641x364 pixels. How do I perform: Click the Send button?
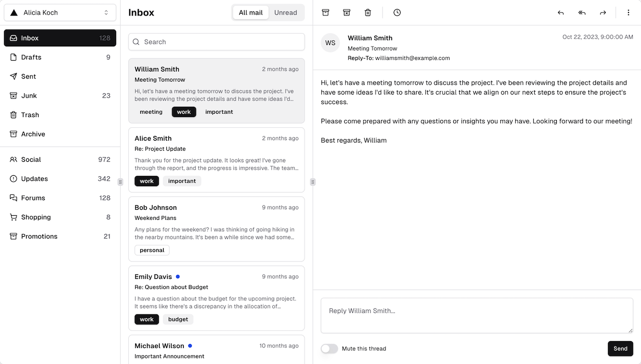[x=620, y=348]
